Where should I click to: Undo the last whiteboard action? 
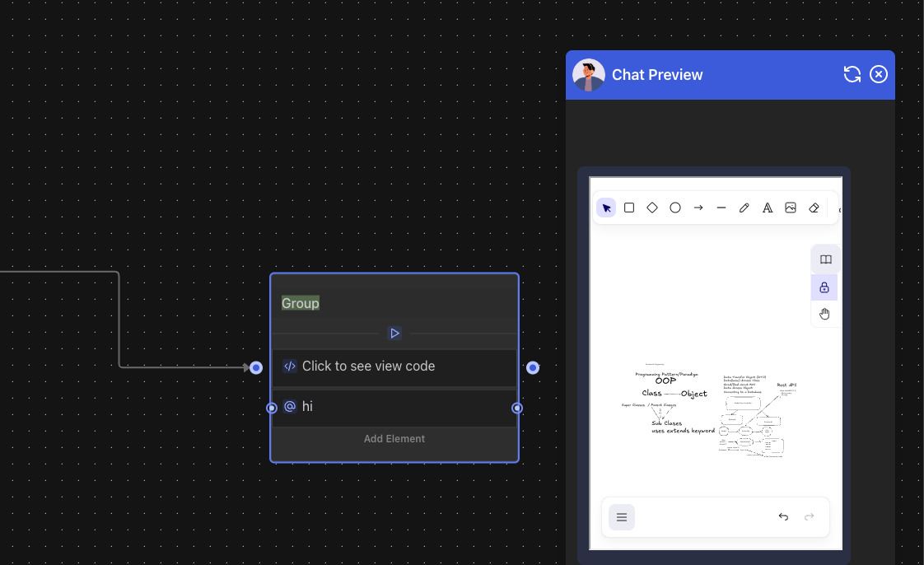pyautogui.click(x=783, y=517)
